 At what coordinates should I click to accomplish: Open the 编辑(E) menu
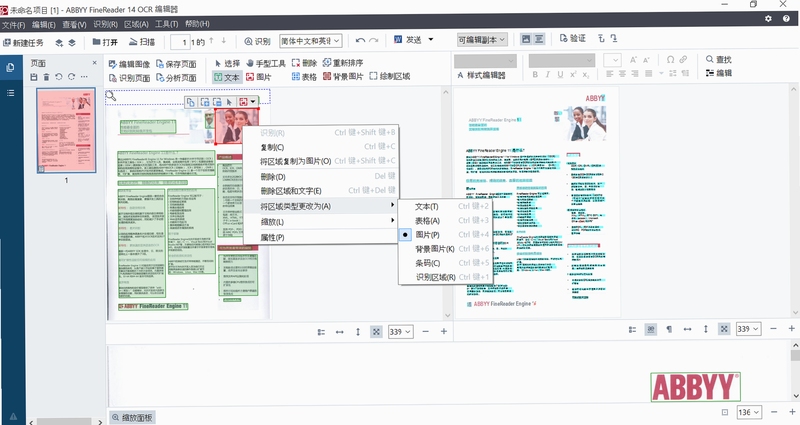pyautogui.click(x=43, y=24)
